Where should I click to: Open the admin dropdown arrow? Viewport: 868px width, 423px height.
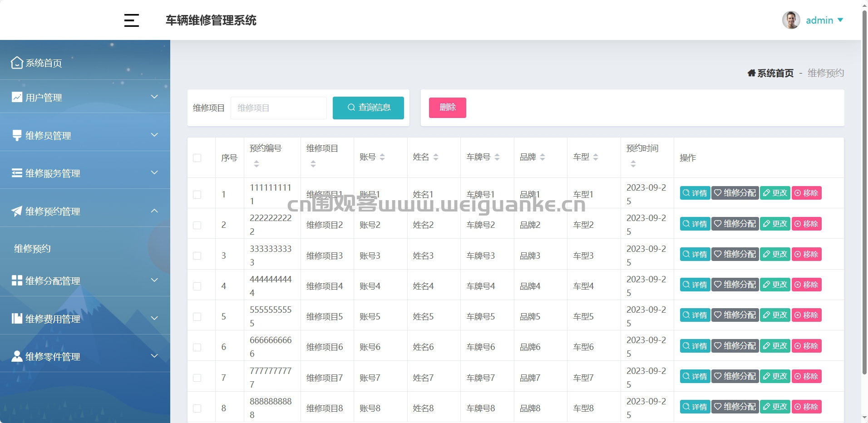click(x=840, y=20)
